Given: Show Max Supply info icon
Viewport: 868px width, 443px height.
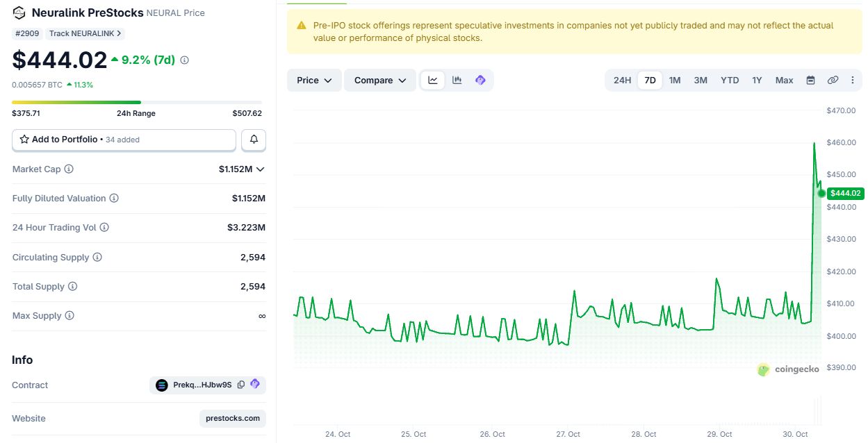Looking at the screenshot, I should 69,316.
